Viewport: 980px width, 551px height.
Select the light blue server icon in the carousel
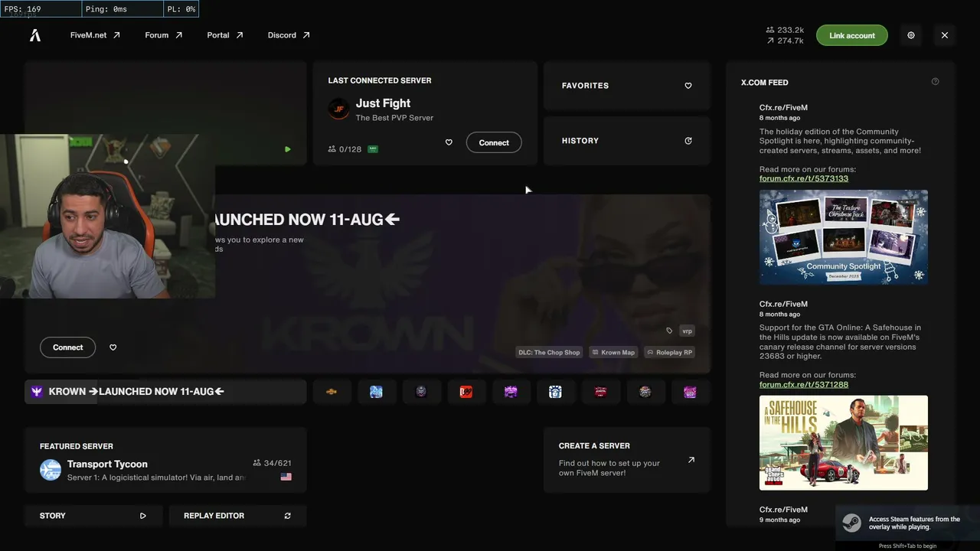tap(376, 392)
